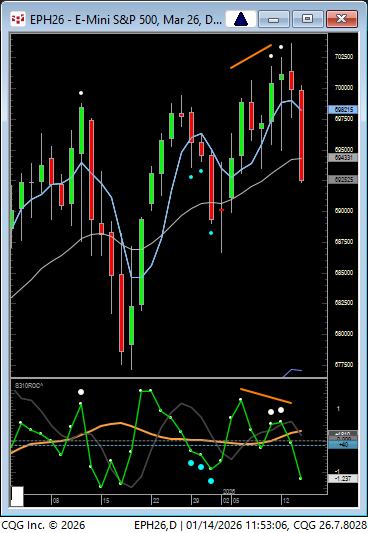Click the 2026 year label above time axis
The height and width of the screenshot is (533, 368).
(229, 492)
